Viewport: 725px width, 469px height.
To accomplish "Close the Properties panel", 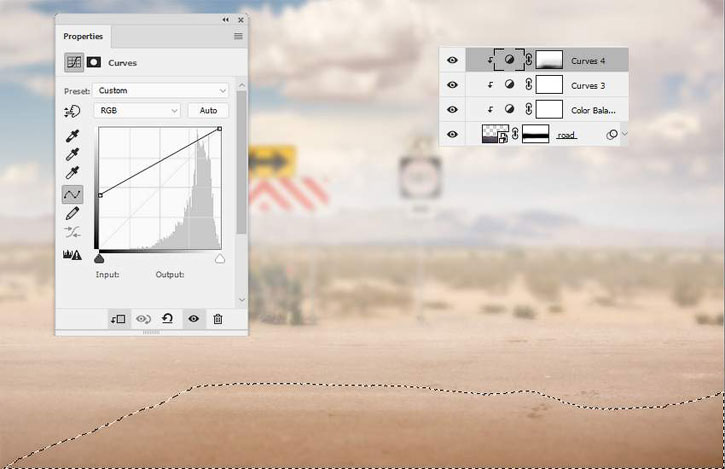I will tap(241, 20).
